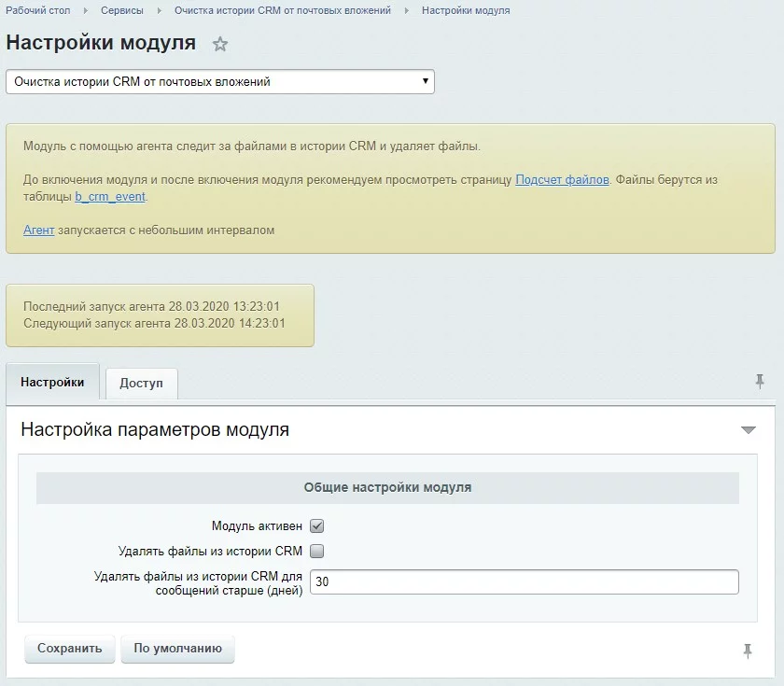Follow the 'b_crm_event' table link

coord(110,197)
